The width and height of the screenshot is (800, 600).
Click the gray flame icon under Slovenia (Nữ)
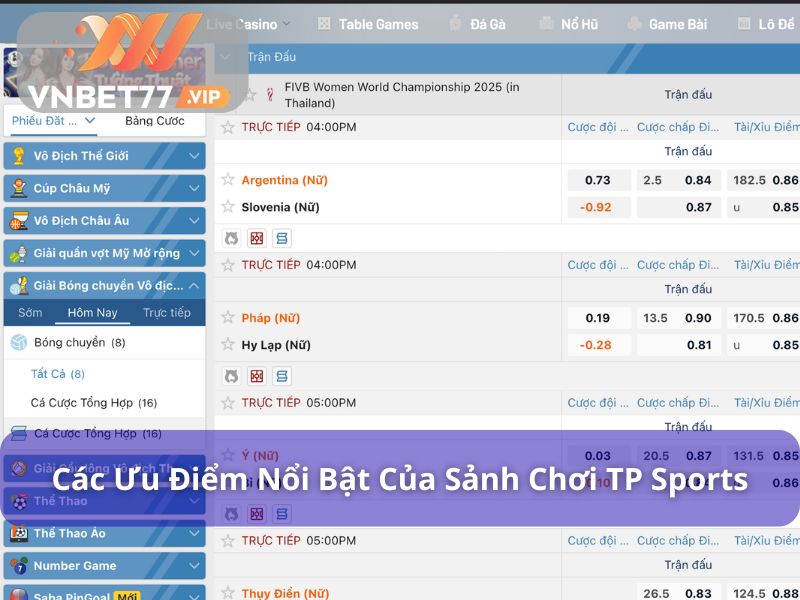tap(232, 238)
